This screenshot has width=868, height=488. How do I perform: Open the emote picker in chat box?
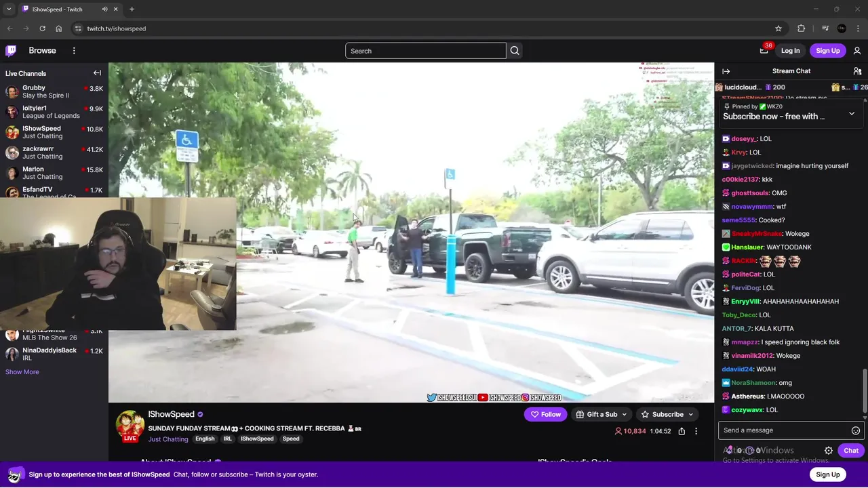click(x=856, y=430)
